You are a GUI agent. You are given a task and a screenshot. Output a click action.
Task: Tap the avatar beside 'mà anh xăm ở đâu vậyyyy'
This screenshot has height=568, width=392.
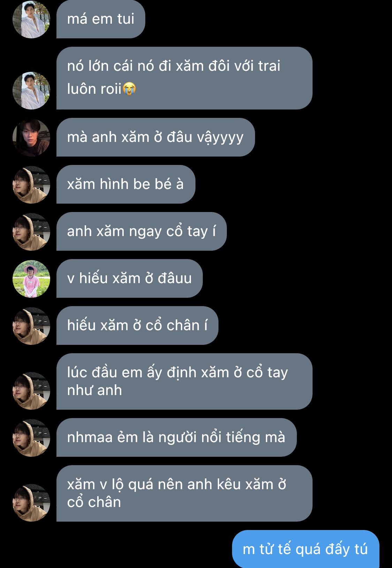(x=31, y=138)
